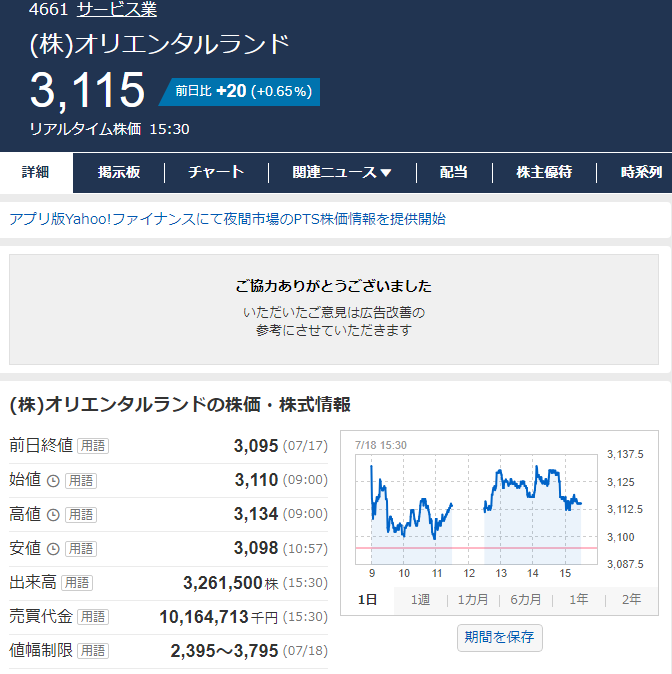
Task: Click the 用語 badge next to 売買代金
Action: 93,617
